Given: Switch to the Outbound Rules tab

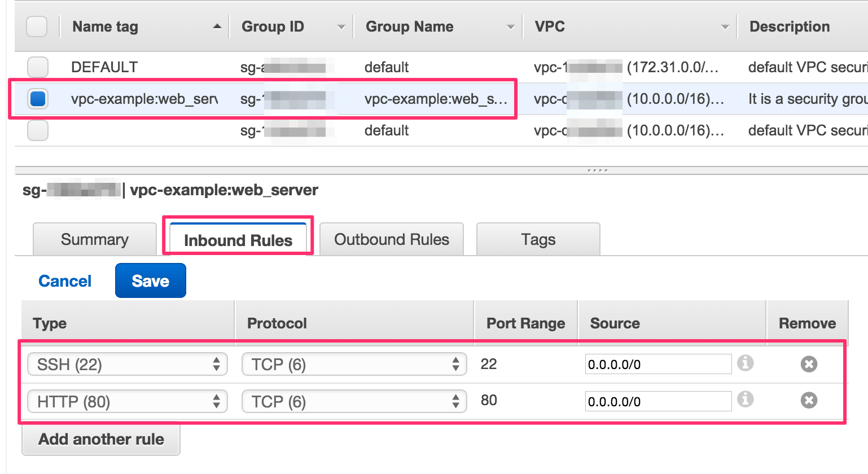Looking at the screenshot, I should tap(392, 240).
